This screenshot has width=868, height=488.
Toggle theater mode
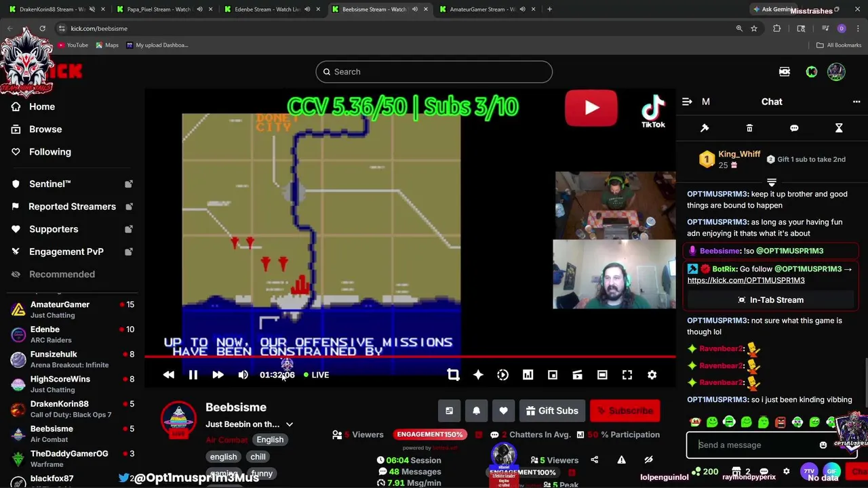602,375
